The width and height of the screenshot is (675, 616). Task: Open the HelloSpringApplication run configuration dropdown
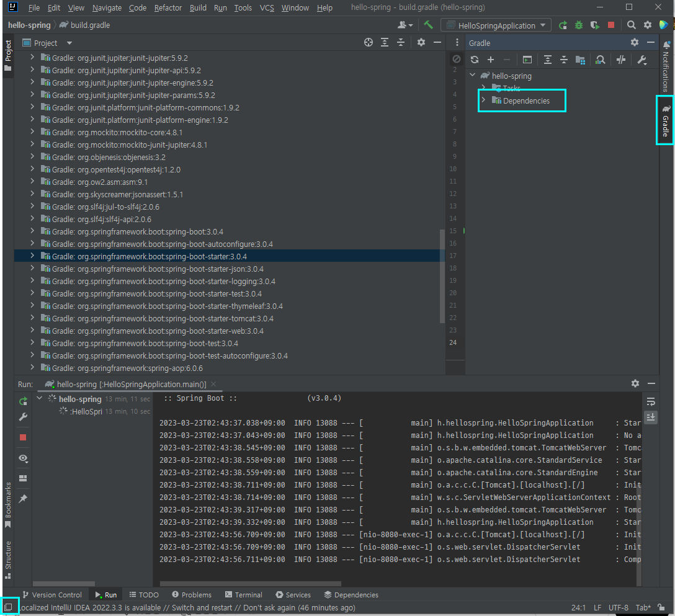[496, 25]
